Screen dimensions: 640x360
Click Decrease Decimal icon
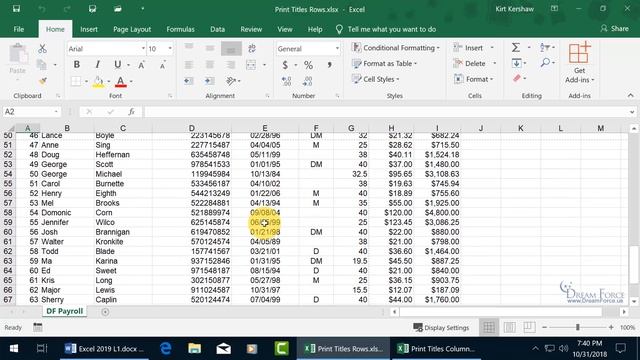308,81
